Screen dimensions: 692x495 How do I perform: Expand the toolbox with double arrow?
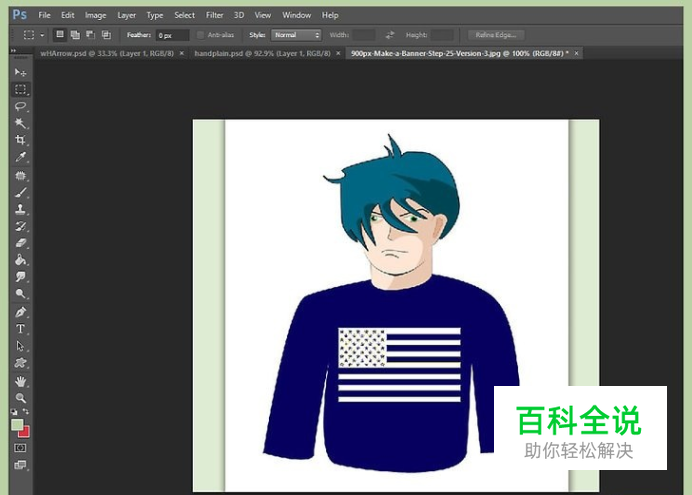pos(13,50)
